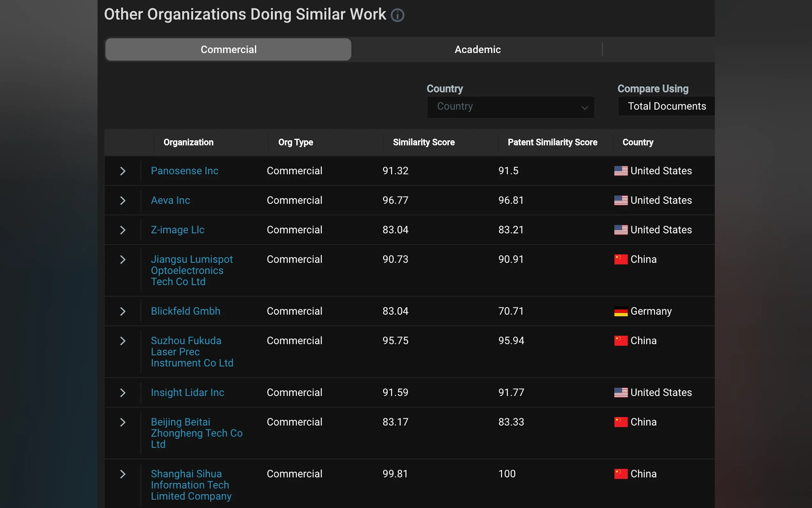Click the China flag in Jiangsu Lumispot row
Image resolution: width=812 pixels, height=508 pixels.
[621, 260]
